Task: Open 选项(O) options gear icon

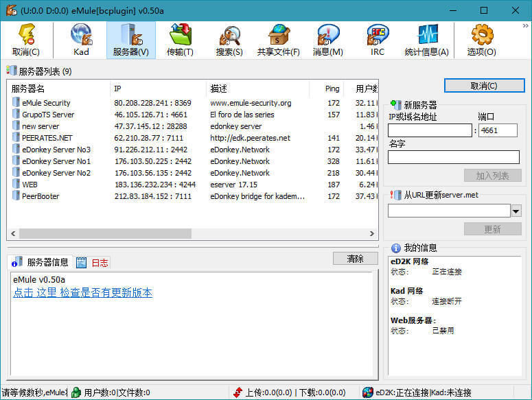Action: click(481, 40)
